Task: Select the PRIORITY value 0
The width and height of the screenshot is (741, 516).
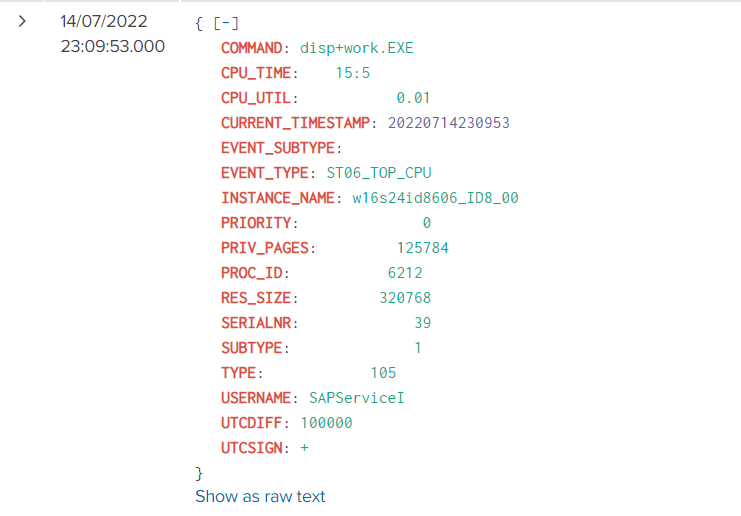Action: 426,223
